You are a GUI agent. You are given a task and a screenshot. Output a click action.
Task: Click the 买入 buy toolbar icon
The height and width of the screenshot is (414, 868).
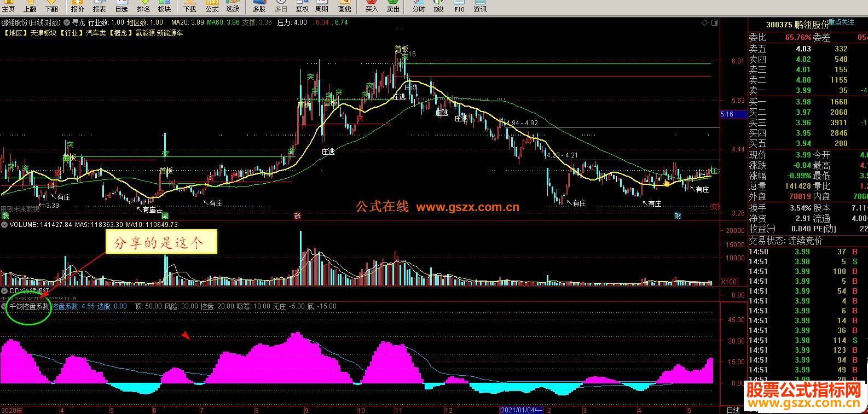pyautogui.click(x=372, y=7)
